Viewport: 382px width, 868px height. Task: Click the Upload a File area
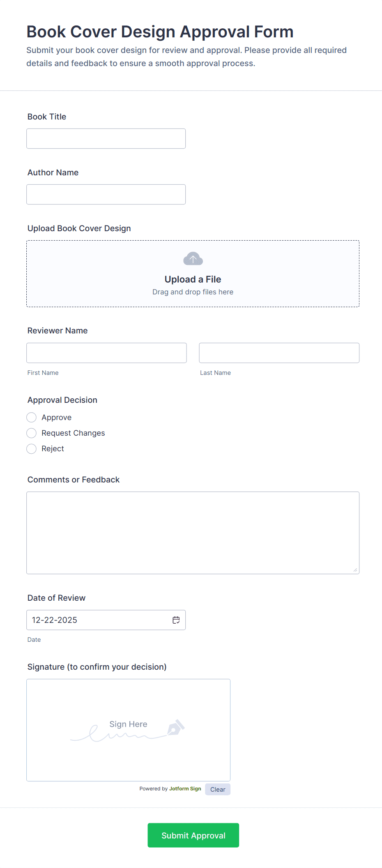[x=193, y=273]
